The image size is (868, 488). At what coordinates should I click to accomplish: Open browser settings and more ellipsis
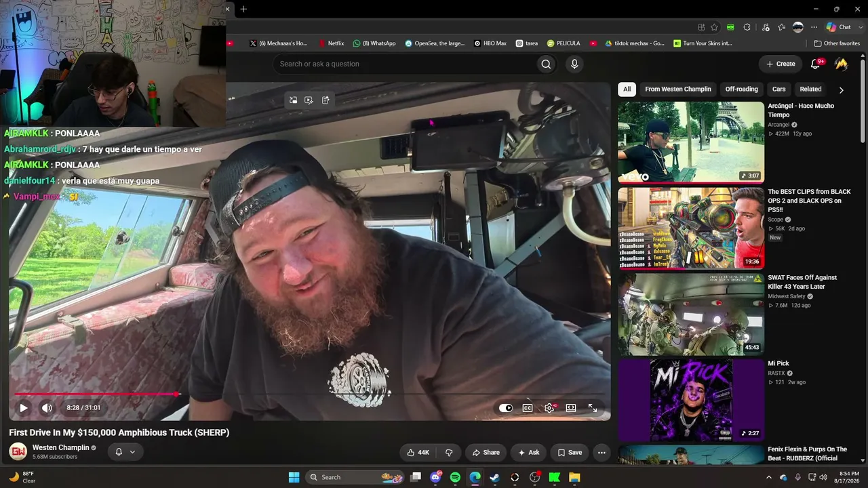point(814,27)
